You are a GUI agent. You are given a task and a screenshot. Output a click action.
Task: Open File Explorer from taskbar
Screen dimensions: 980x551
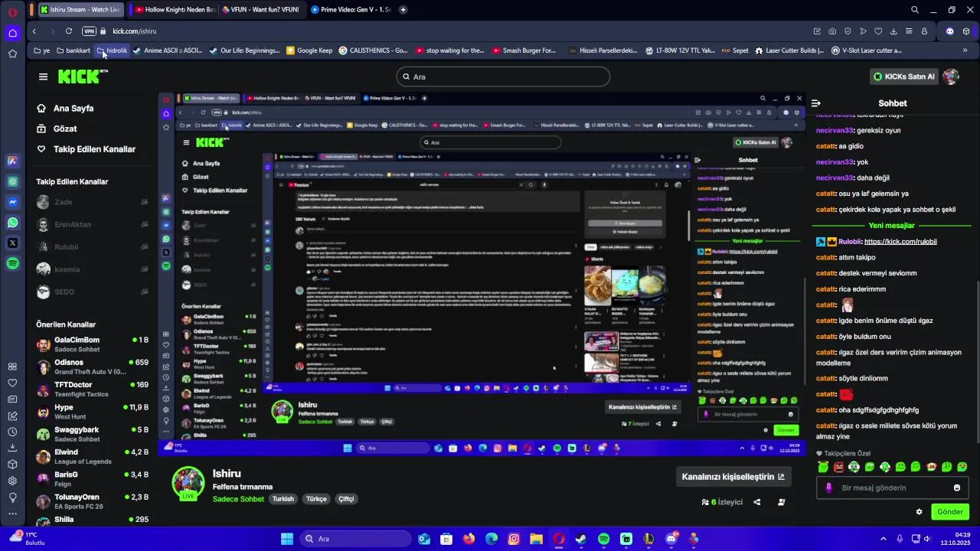536,539
